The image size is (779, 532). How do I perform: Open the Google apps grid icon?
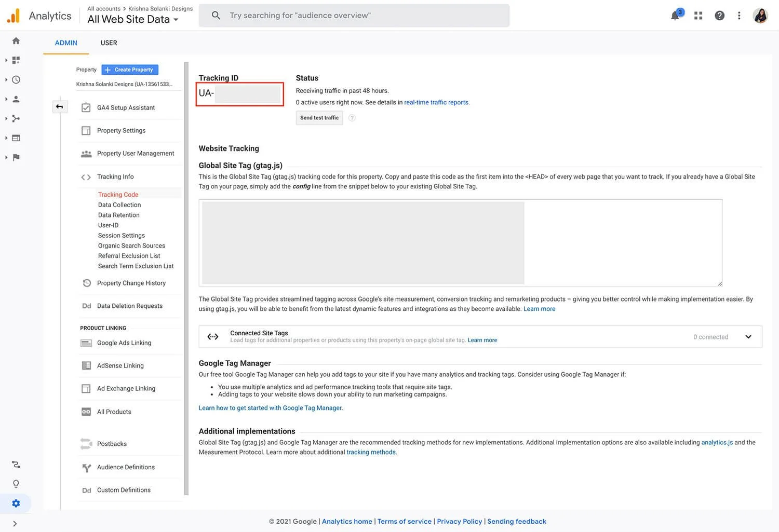point(698,16)
